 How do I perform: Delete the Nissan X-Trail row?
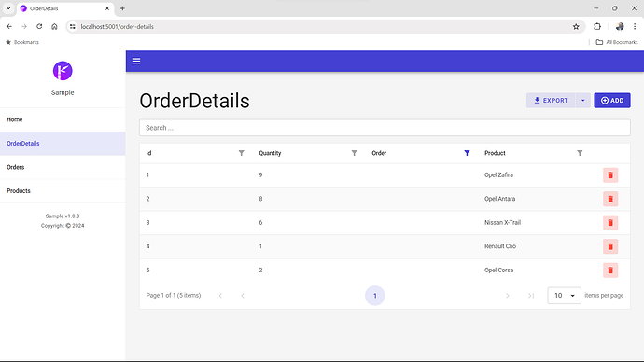(610, 223)
